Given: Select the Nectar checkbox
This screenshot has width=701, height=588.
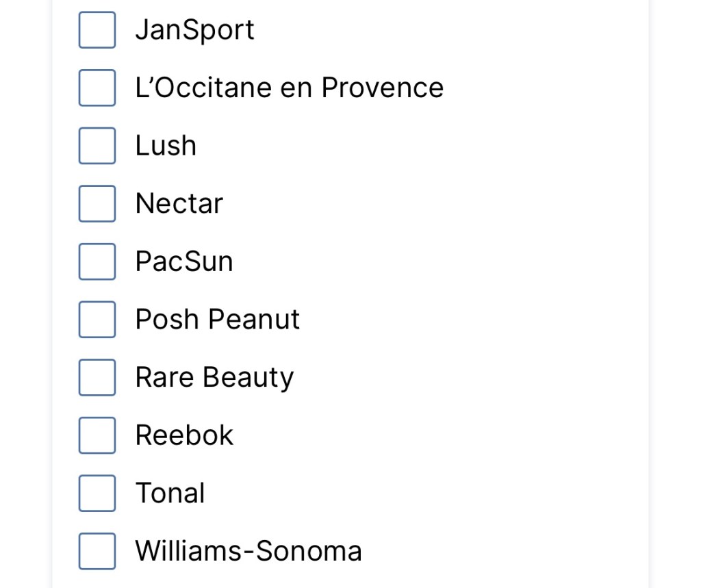Looking at the screenshot, I should (97, 204).
